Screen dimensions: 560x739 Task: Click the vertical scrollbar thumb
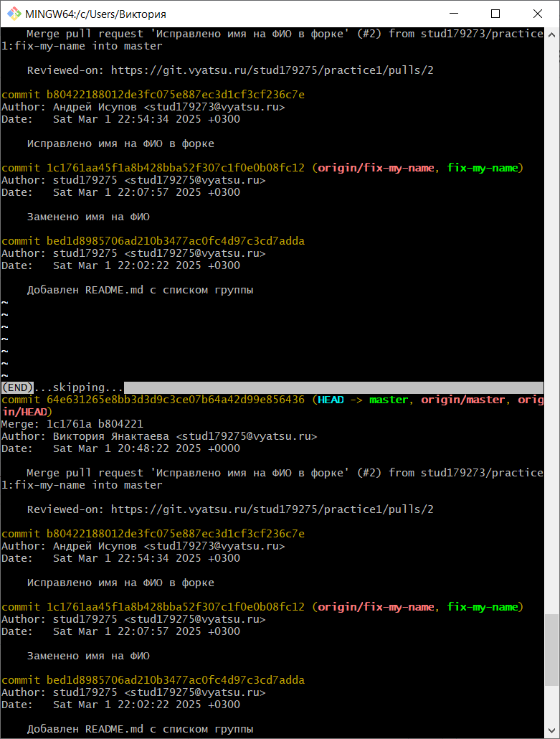(552, 649)
